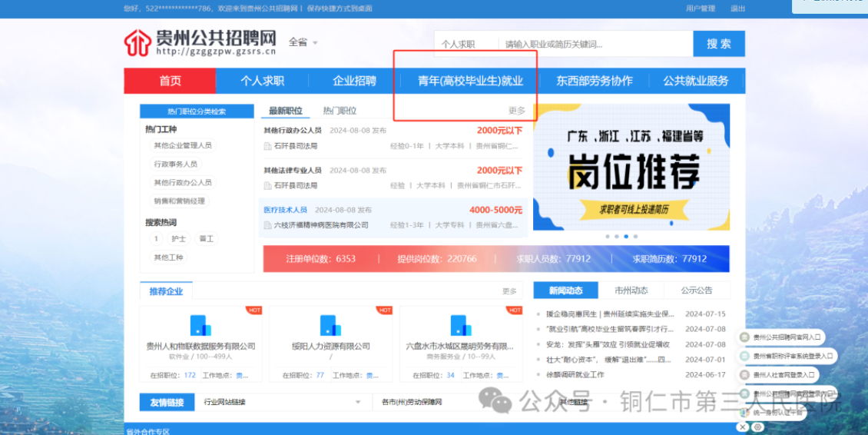Open 青年(高校毕业生)就业 navigation menu
Image resolution: width=868 pixels, height=435 pixels.
(x=470, y=81)
